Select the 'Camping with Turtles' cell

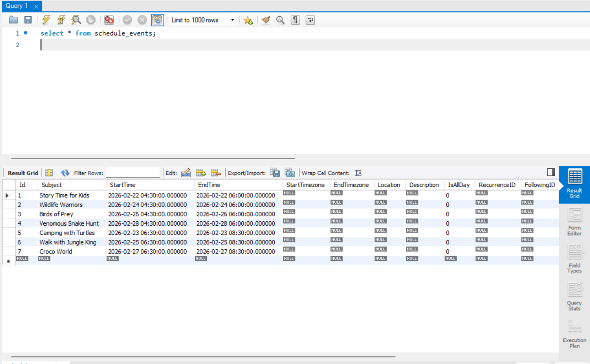tap(72, 233)
